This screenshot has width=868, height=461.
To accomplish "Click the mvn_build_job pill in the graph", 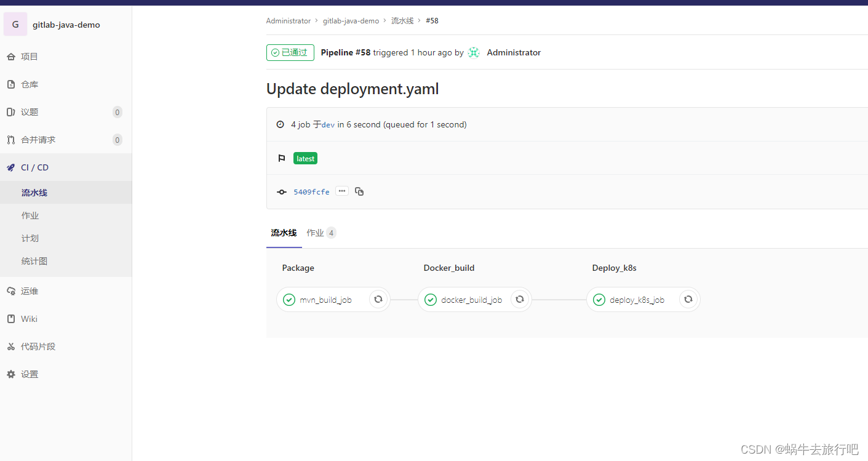I will (325, 299).
